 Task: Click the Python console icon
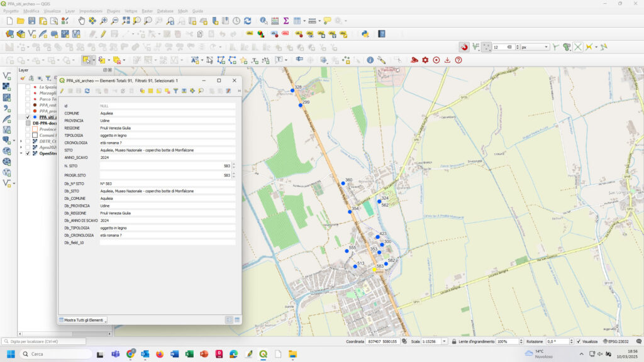(x=365, y=34)
